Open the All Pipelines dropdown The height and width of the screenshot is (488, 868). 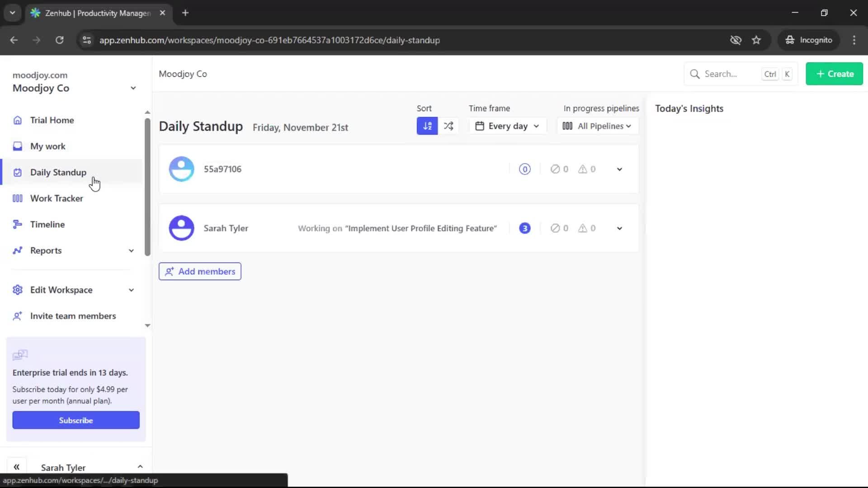pyautogui.click(x=597, y=126)
